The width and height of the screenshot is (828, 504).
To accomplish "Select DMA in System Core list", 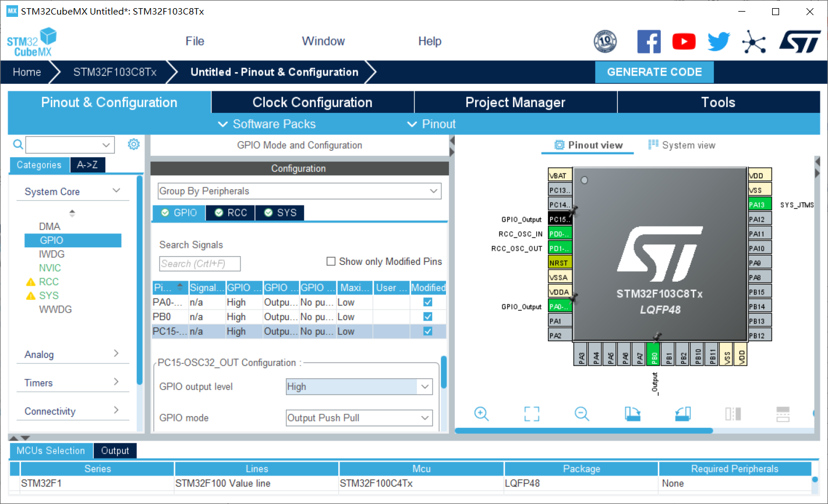I will (x=49, y=226).
